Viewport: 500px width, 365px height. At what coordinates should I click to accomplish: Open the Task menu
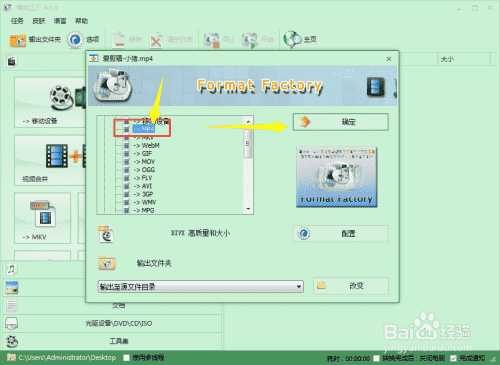17,21
